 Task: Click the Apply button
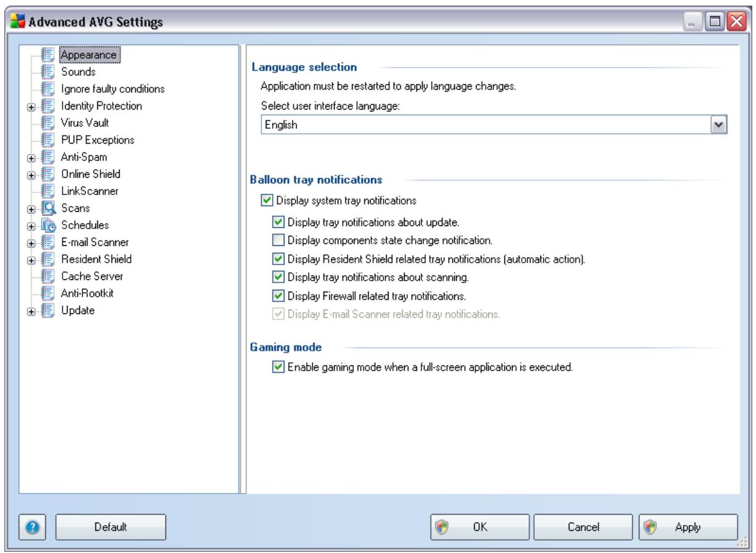click(x=688, y=527)
